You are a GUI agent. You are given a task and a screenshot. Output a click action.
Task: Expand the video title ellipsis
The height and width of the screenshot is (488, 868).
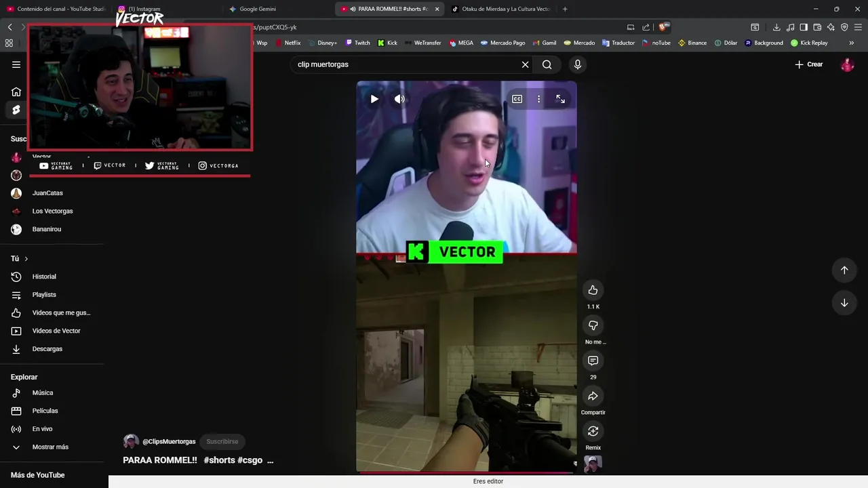tap(270, 460)
